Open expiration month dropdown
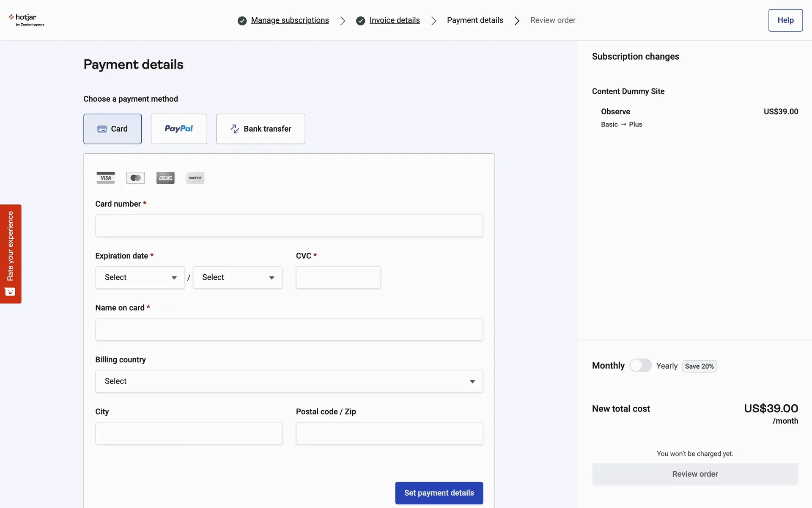This screenshot has height=508, width=812. coord(140,277)
